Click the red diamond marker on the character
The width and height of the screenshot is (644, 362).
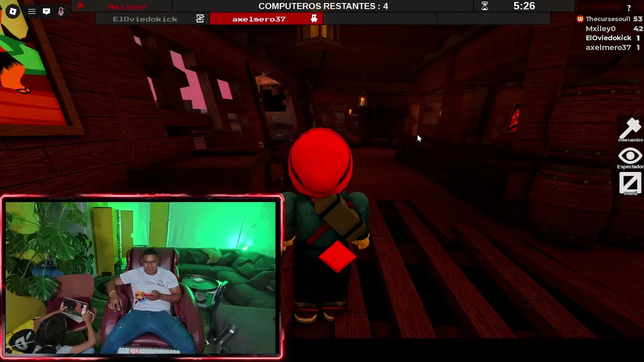(338, 256)
